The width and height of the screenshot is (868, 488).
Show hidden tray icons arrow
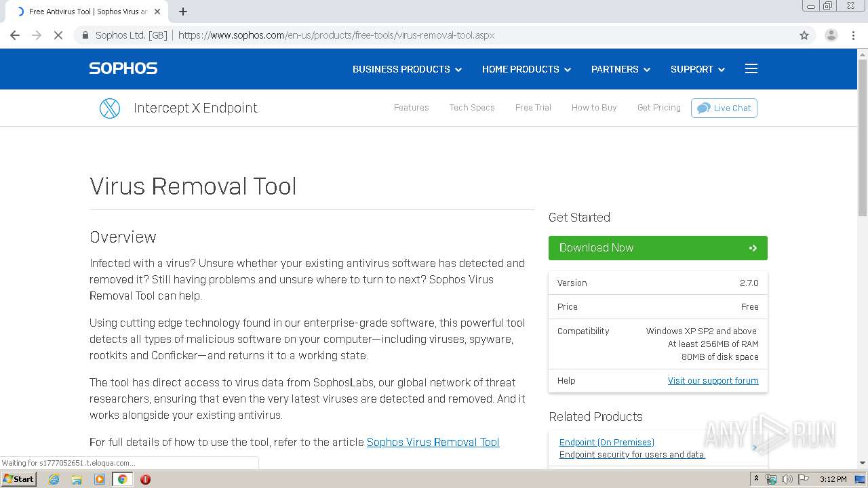757,479
